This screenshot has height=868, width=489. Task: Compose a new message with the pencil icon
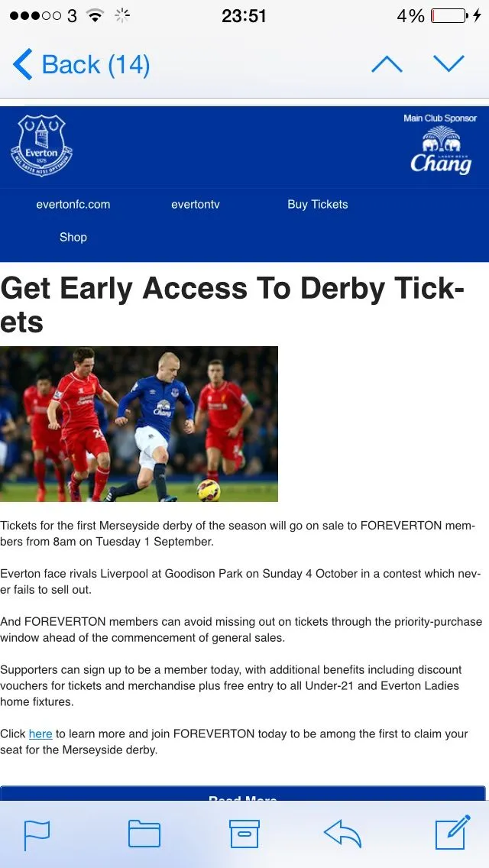coord(452,832)
